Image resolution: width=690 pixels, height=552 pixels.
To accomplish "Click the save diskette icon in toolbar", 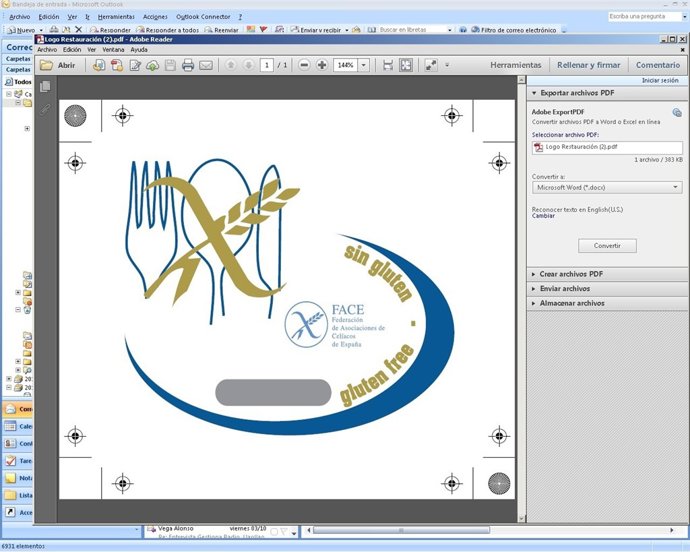I will pos(170,65).
